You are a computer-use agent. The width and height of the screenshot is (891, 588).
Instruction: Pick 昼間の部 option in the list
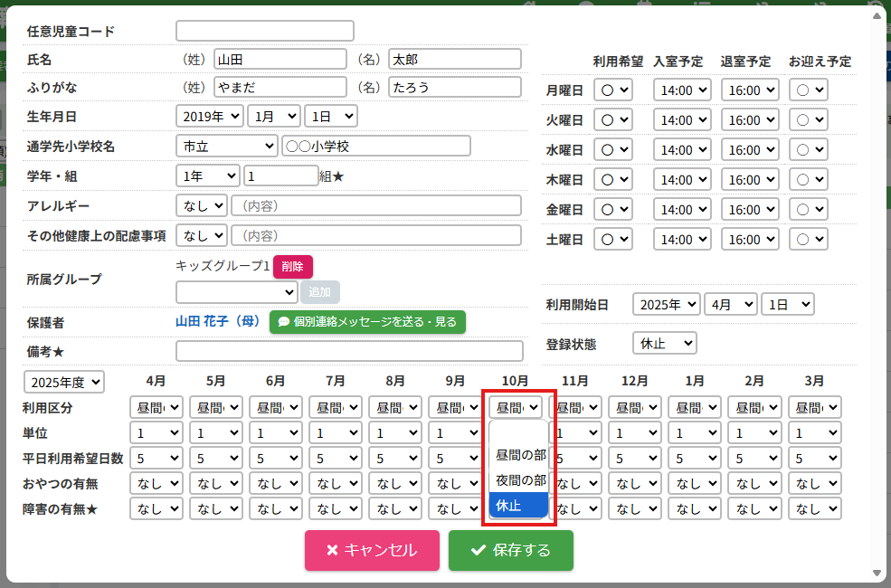pyautogui.click(x=518, y=454)
